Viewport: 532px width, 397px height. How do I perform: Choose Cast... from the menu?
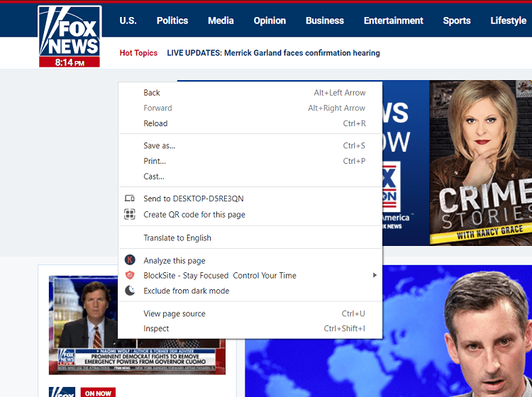pyautogui.click(x=250, y=177)
